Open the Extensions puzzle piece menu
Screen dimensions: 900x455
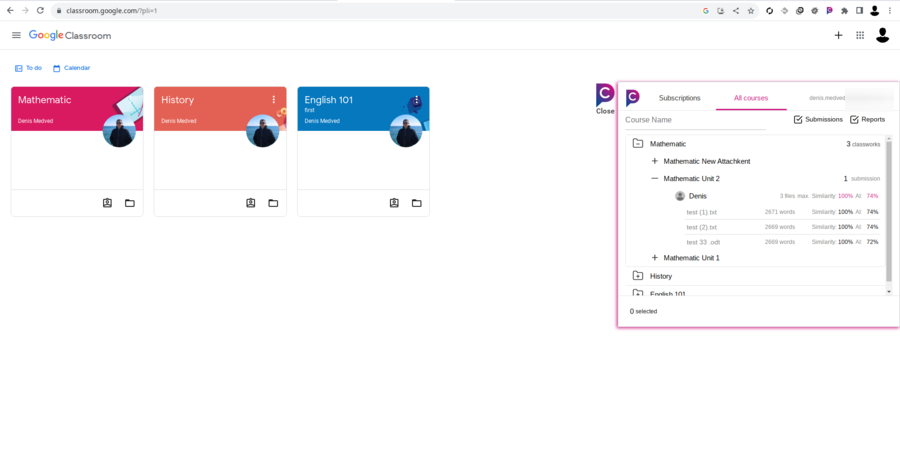pos(844,10)
